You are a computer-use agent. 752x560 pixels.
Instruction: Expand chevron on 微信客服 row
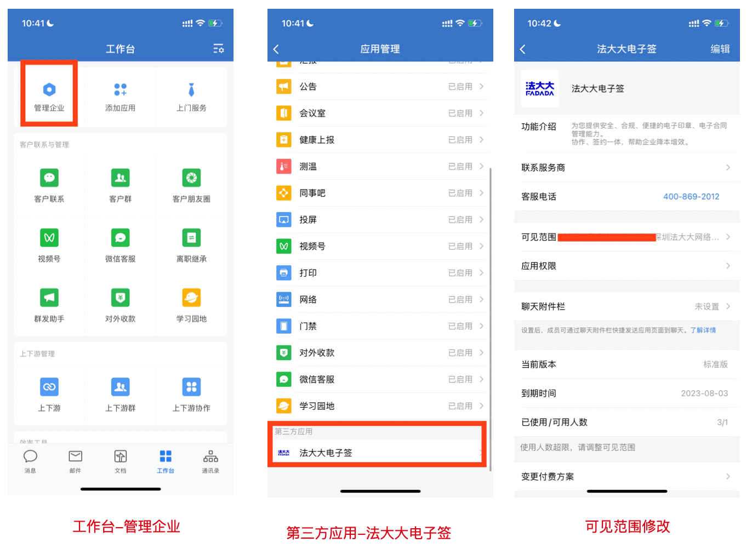pyautogui.click(x=481, y=379)
